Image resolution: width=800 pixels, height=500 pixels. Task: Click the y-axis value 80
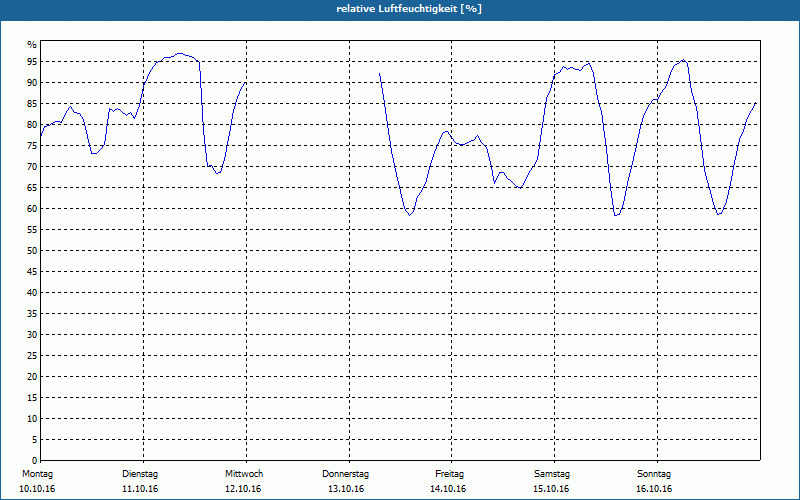click(x=32, y=124)
